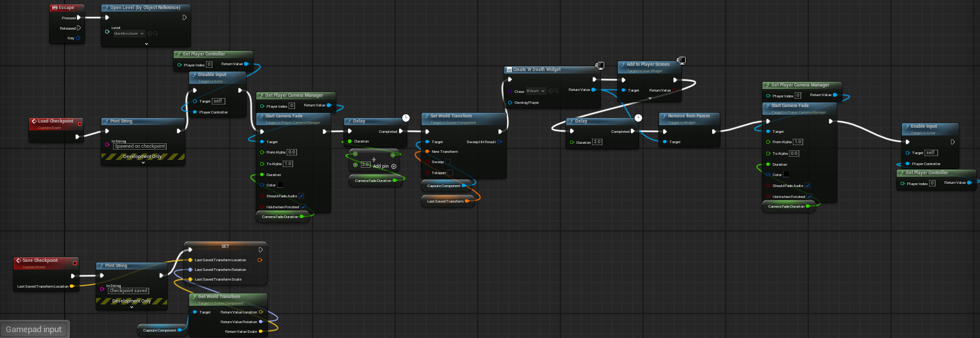Open the Color swatch on second Start Camera Fade
Viewport: 980px width, 338px height.
point(786,175)
